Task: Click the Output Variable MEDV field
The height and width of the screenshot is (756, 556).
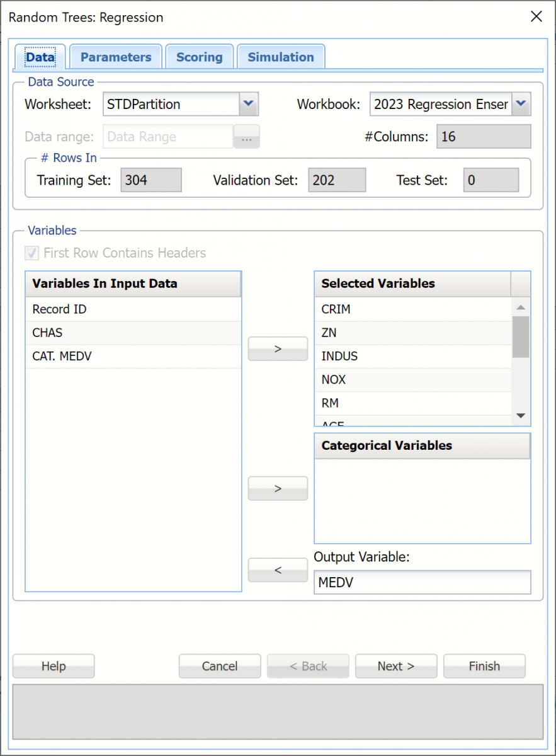Action: pos(422,583)
